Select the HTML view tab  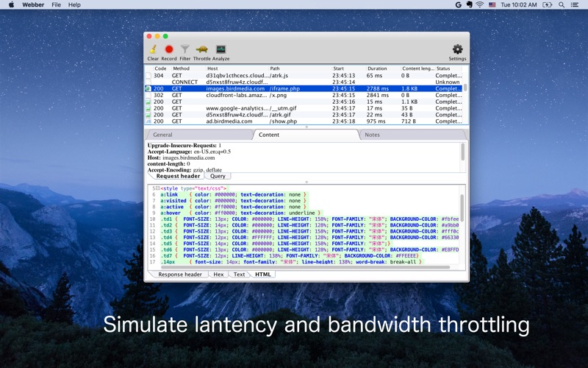(263, 274)
